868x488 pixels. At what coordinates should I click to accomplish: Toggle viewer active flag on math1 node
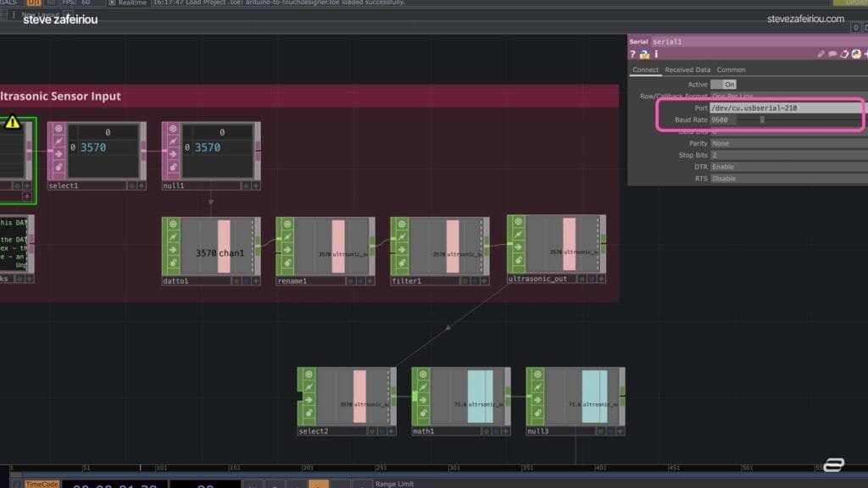click(x=422, y=374)
